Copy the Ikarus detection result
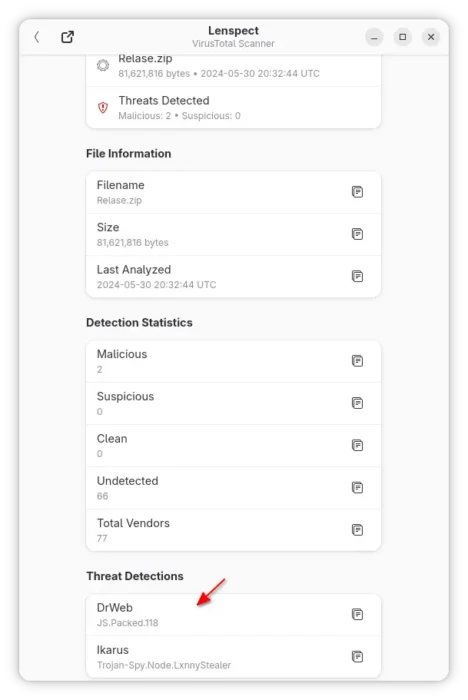The image size is (468, 700). 357,657
